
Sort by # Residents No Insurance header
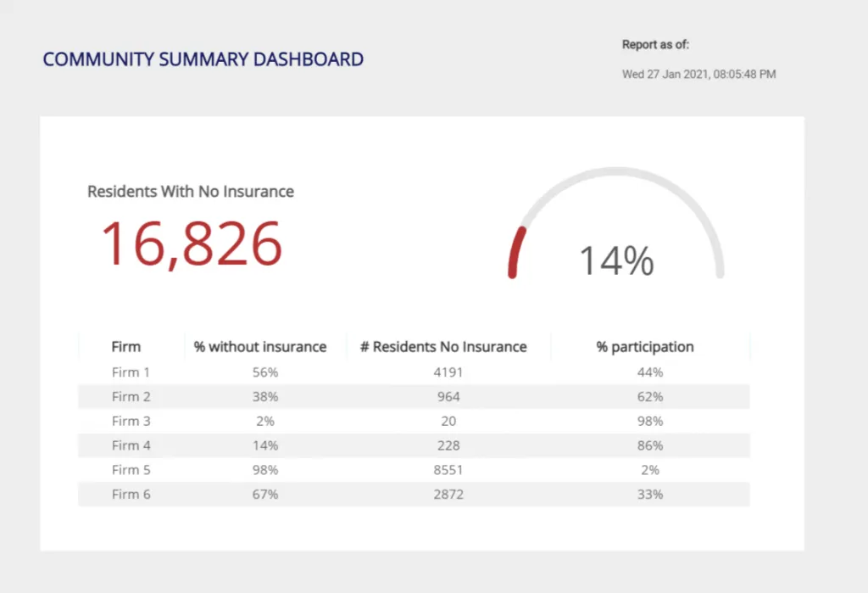pyautogui.click(x=443, y=347)
